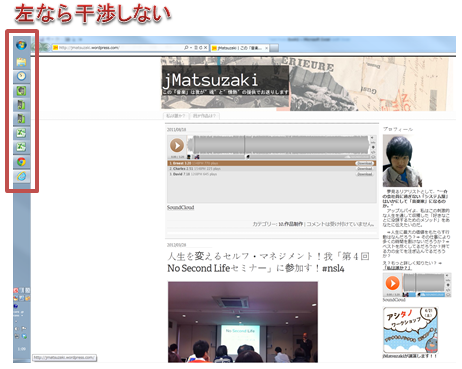
Task: Click the seminar room photo
Action: [x=243, y=322]
